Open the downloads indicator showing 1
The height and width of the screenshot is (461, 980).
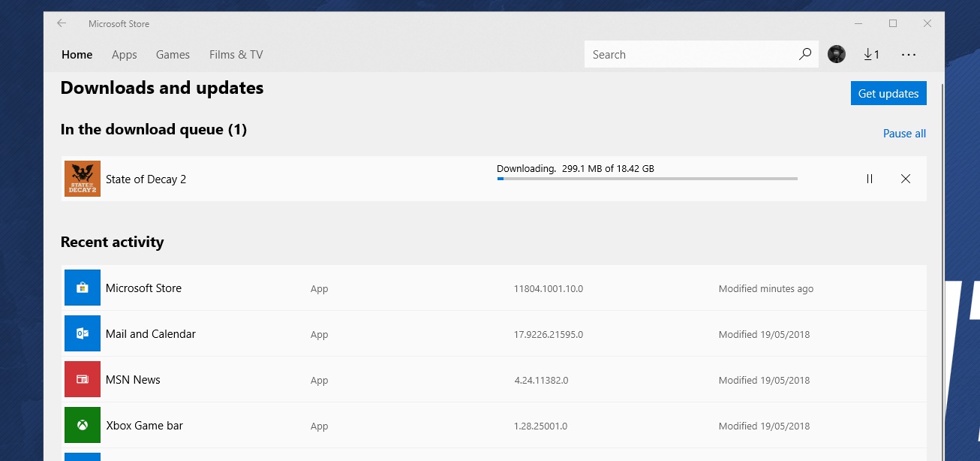pos(871,54)
